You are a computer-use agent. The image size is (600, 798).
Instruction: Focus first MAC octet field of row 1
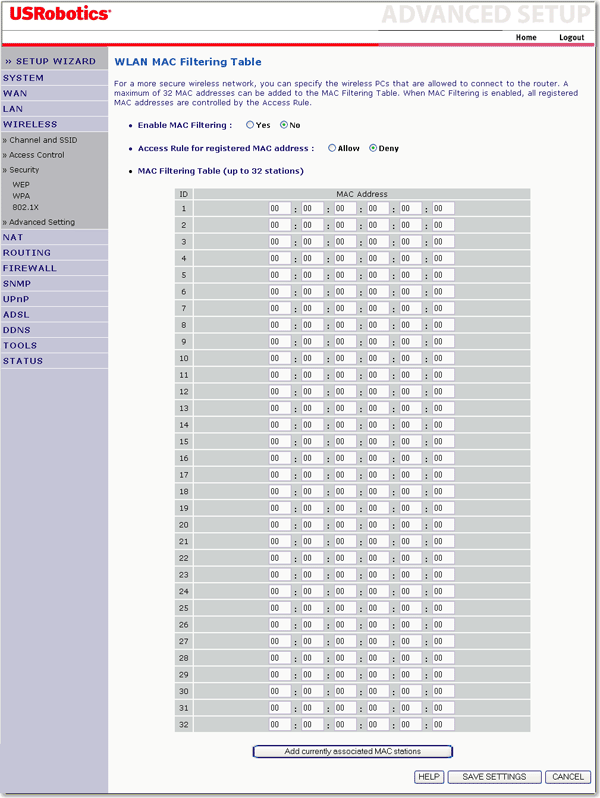(x=280, y=208)
